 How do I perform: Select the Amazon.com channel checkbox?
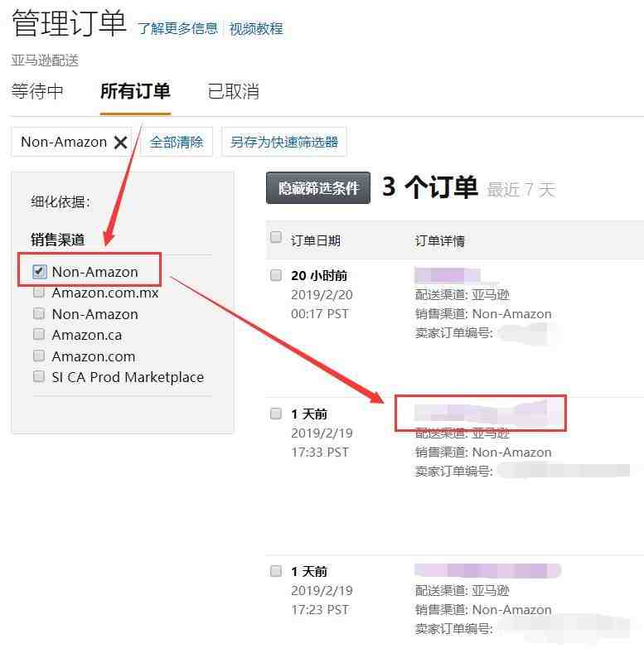[x=39, y=356]
